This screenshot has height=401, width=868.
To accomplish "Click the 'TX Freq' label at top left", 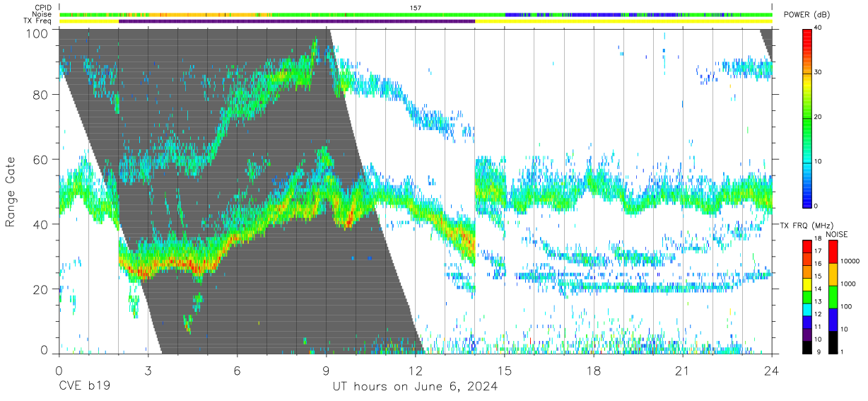I will click(38, 21).
